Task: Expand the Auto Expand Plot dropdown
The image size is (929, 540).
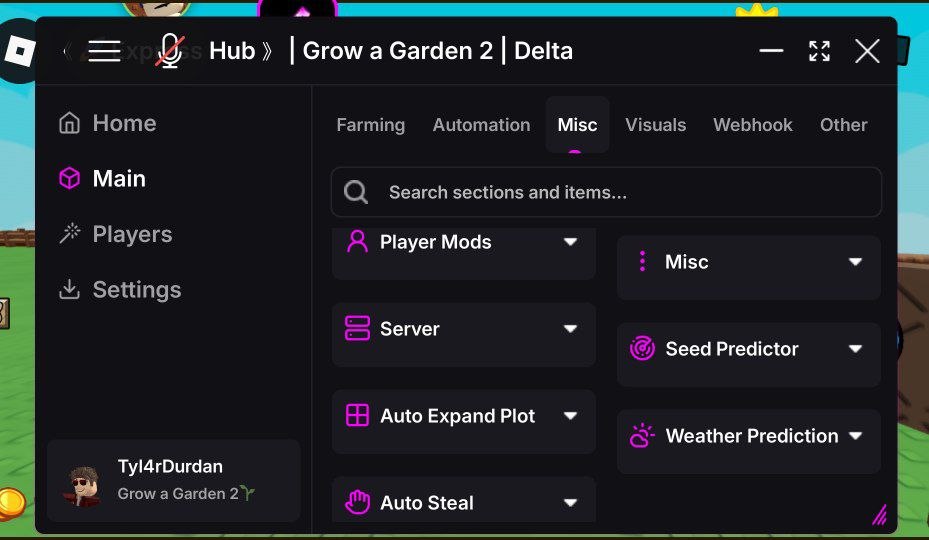Action: coord(571,416)
